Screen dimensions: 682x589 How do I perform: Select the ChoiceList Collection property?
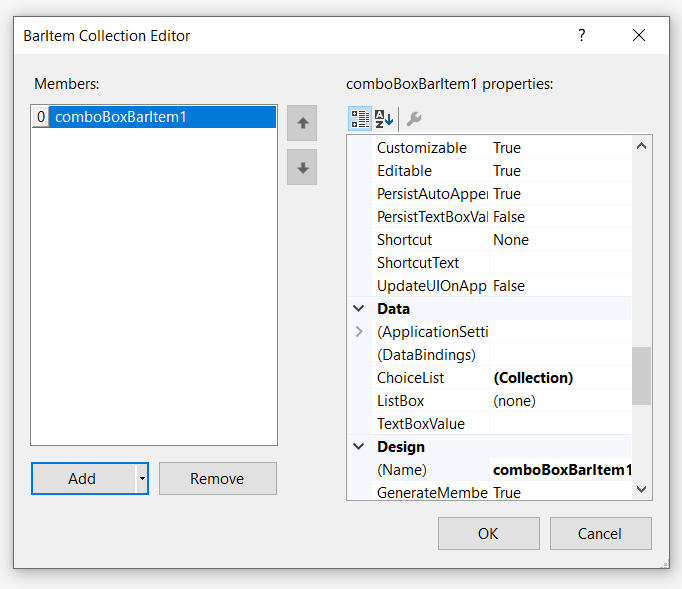(x=560, y=378)
